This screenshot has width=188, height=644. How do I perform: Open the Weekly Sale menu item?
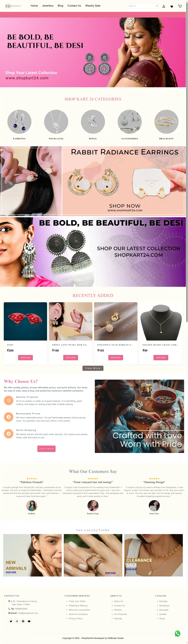coord(93,6)
